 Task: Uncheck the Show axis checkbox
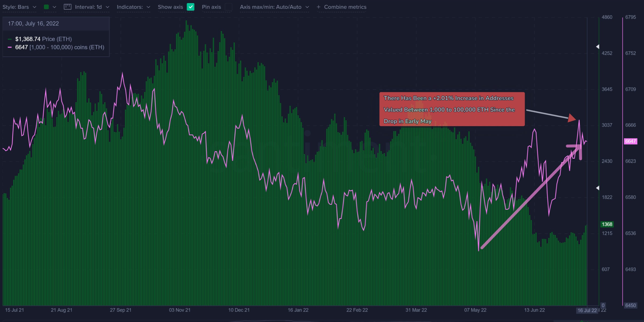tap(190, 7)
